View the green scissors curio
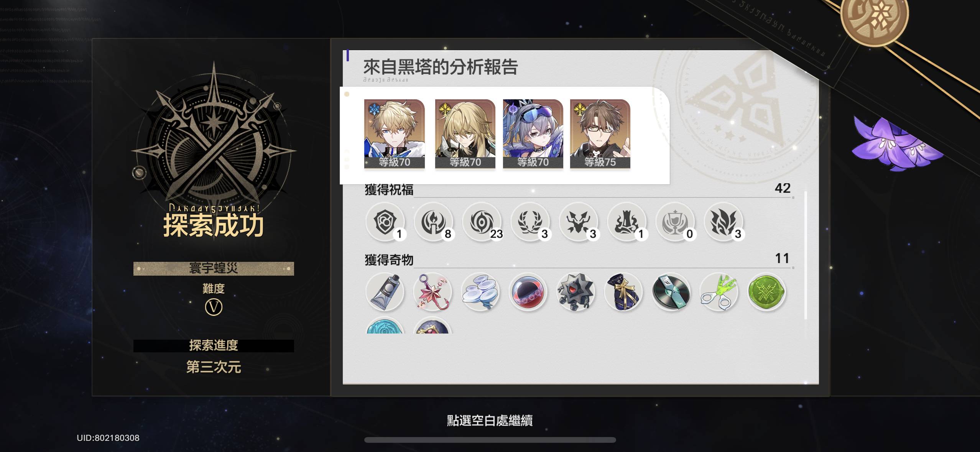This screenshot has height=452, width=980. tap(719, 292)
